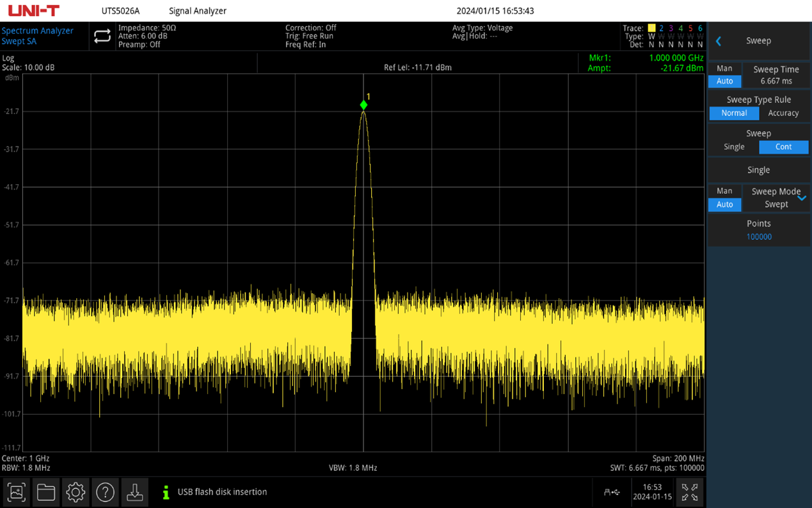The image size is (812, 508).
Task: Select Accuracy for Sweep Type Rule
Action: (x=783, y=113)
